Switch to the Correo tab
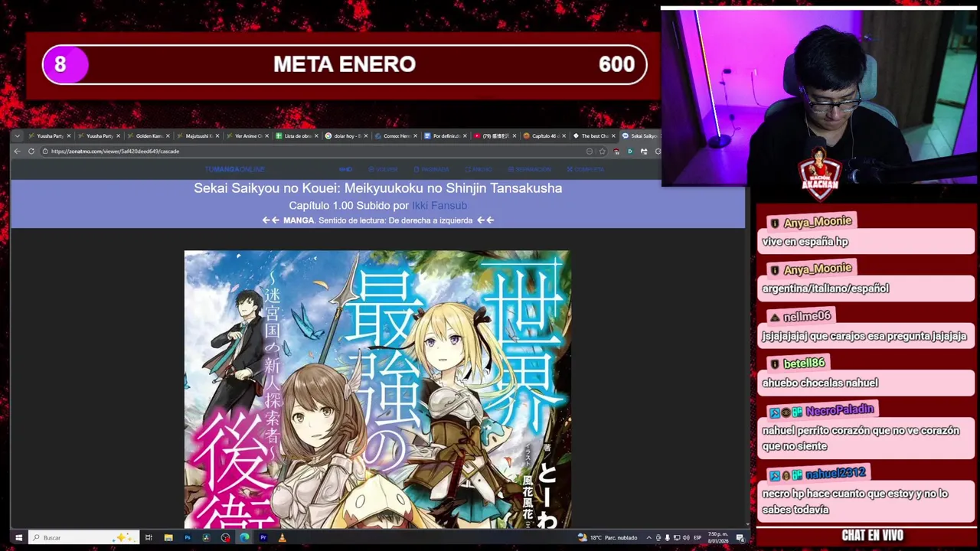Screen dimensions: 980x551 tap(394, 136)
